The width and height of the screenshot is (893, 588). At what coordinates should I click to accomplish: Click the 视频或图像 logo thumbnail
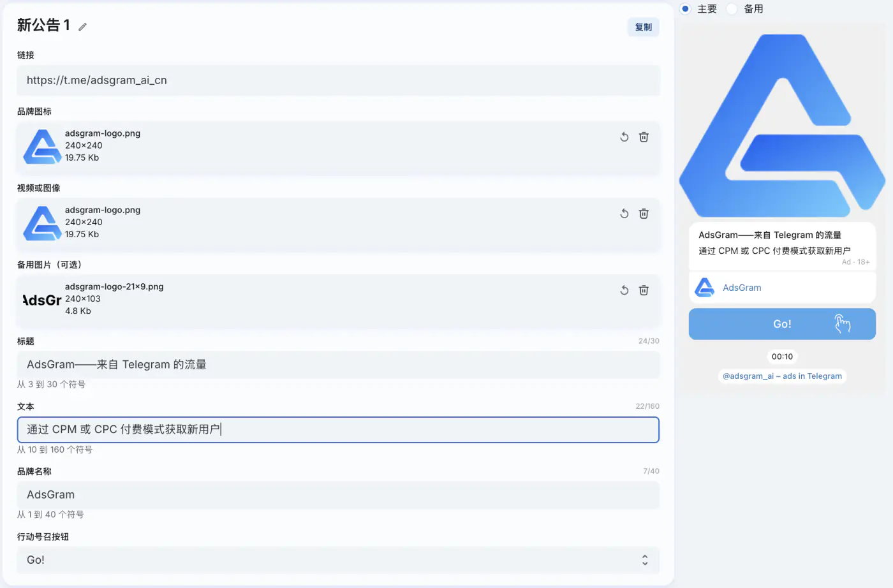42,223
